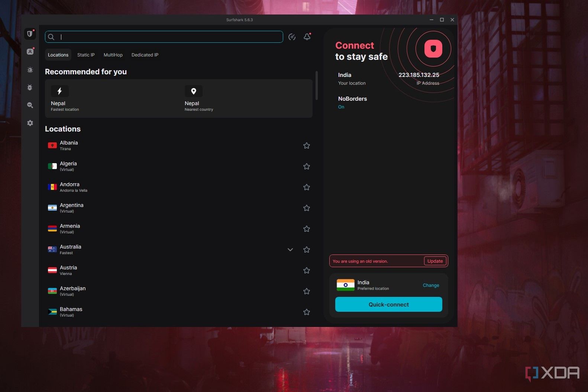Select Andorra la Vella location
588x392 pixels.
click(x=178, y=187)
